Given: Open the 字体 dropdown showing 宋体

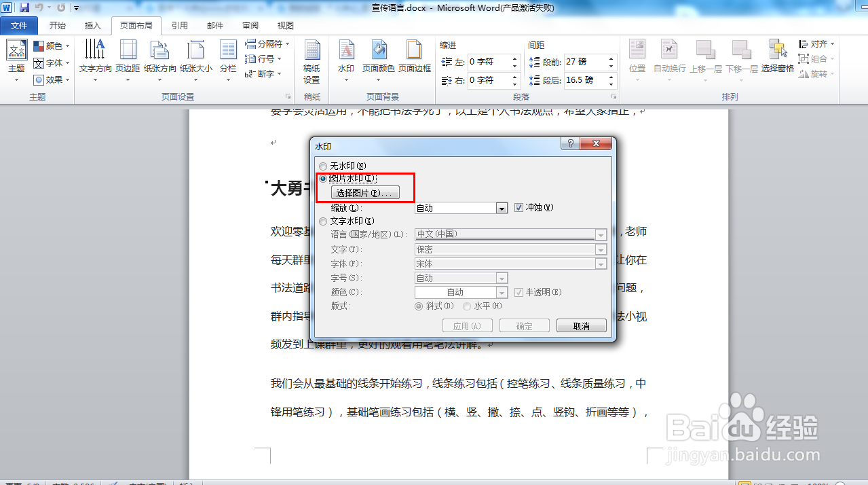Looking at the screenshot, I should (x=601, y=263).
